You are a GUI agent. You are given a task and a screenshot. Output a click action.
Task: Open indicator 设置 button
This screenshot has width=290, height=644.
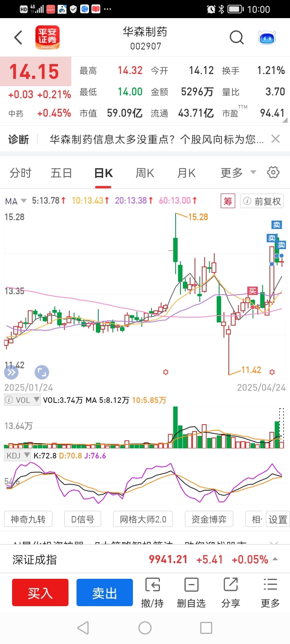tap(278, 519)
